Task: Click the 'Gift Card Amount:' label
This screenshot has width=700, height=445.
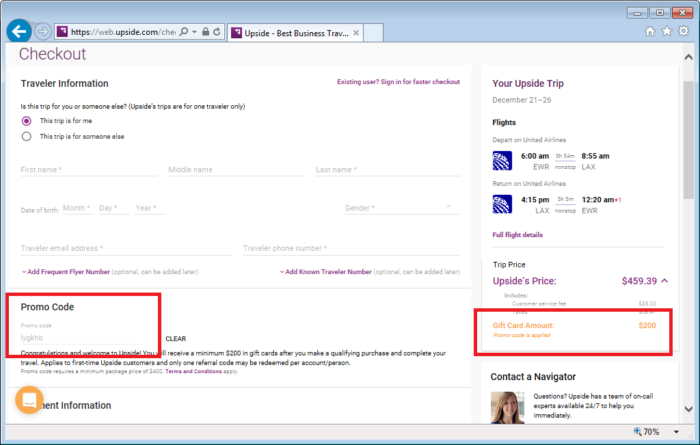Action: (x=523, y=325)
